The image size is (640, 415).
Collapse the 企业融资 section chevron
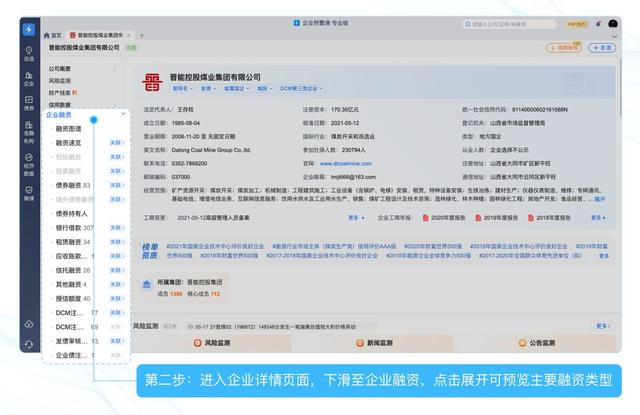pyautogui.click(x=123, y=114)
